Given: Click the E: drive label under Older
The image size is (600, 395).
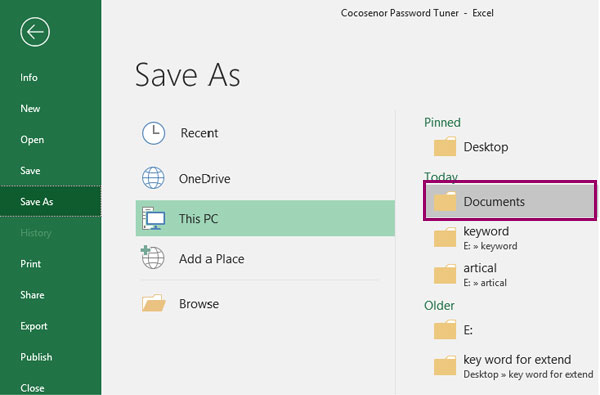Looking at the screenshot, I should (468, 330).
